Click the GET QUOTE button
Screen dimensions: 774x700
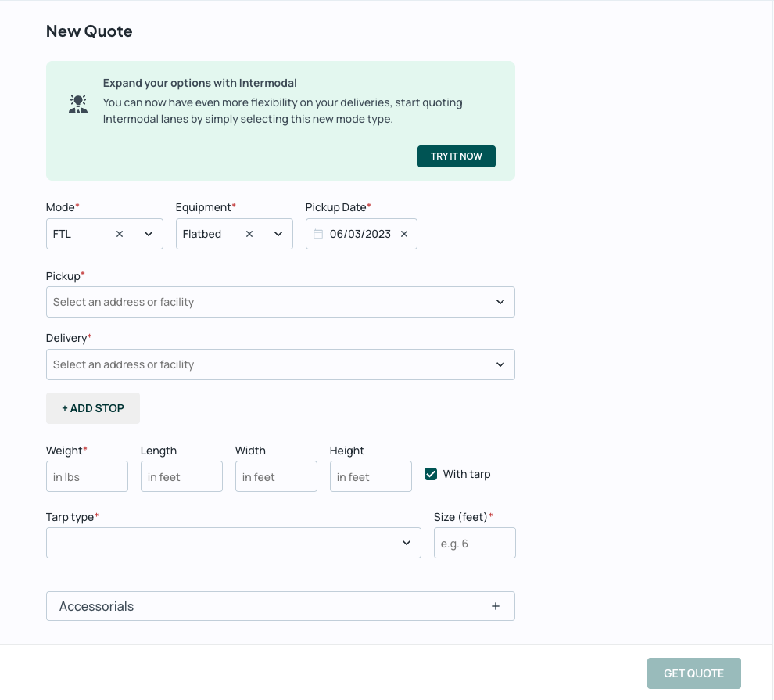tap(694, 673)
